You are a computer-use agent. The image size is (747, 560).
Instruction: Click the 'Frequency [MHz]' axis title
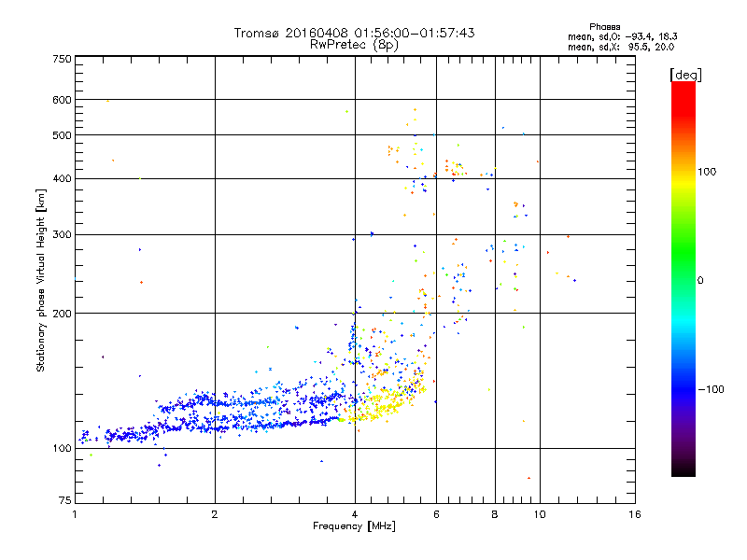[x=354, y=526]
